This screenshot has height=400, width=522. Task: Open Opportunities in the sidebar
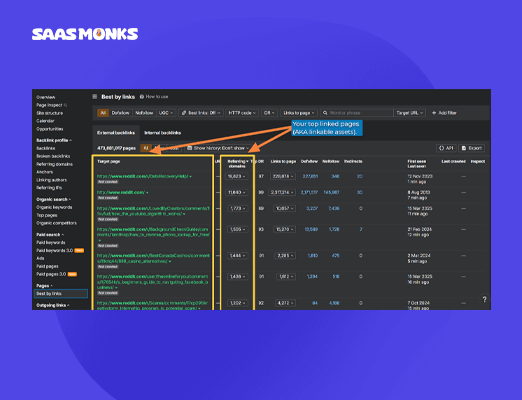pos(50,129)
